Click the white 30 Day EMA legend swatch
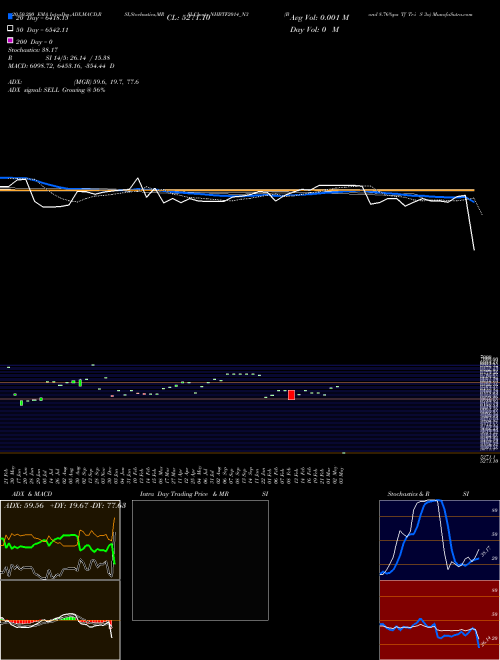Image resolution: width=500 pixels, height=660 pixels. tap(10, 29)
